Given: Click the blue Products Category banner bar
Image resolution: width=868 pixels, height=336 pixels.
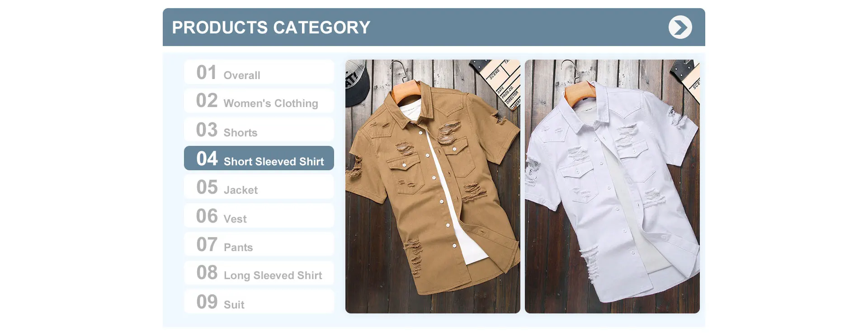Looking at the screenshot, I should pyautogui.click(x=434, y=27).
